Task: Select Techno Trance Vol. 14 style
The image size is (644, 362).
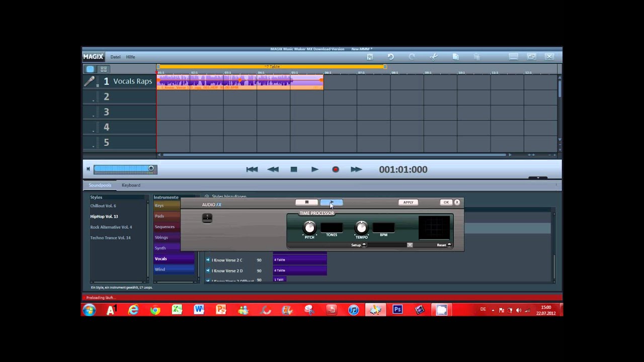Action: click(110, 238)
